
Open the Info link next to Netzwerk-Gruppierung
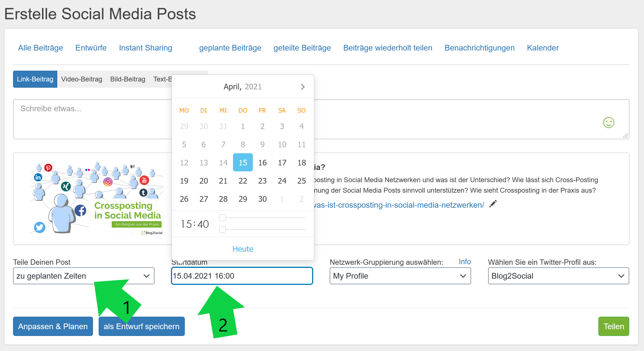(x=464, y=261)
